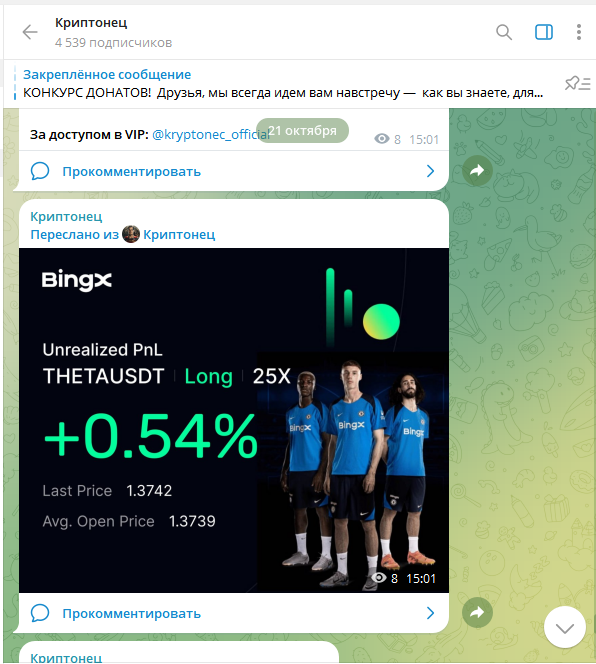Open pinned message КОНКУРС ДОНАТОВ

283,84
